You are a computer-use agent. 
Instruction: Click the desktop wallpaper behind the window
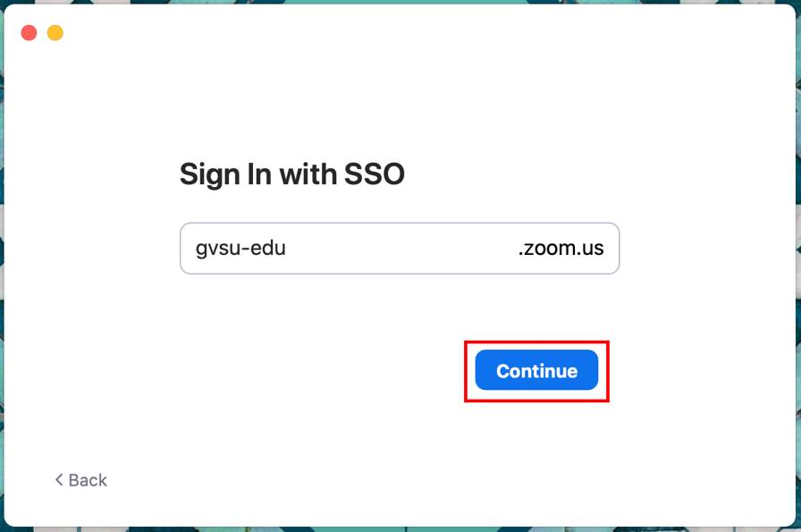point(797,268)
